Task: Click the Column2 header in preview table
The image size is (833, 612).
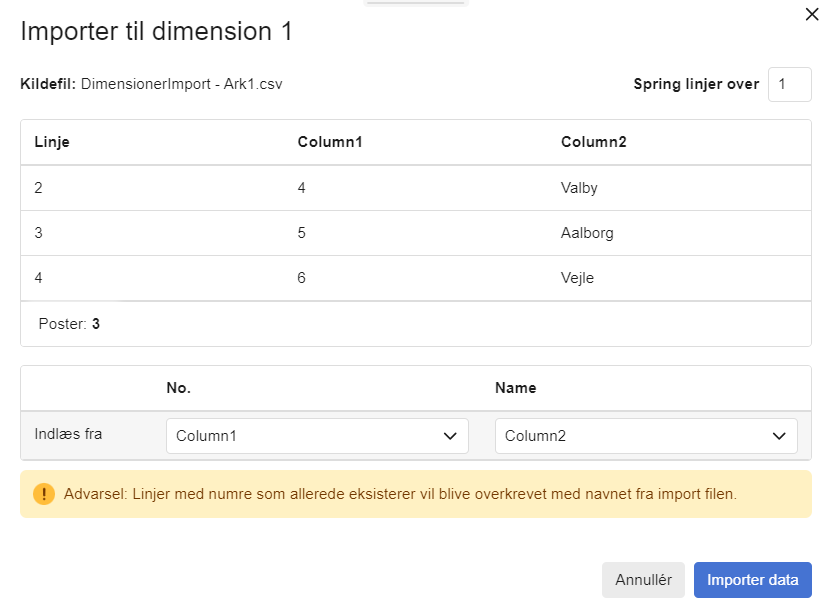Action: (593, 142)
